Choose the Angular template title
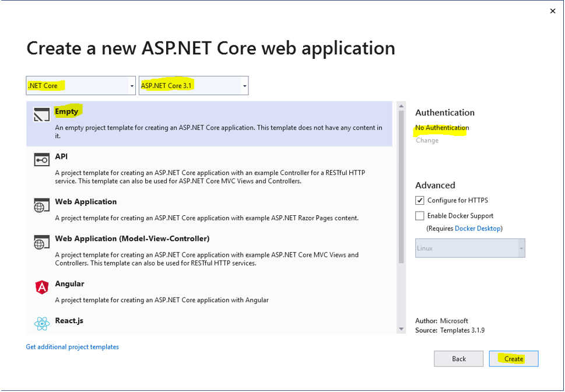565x392 pixels. (69, 284)
